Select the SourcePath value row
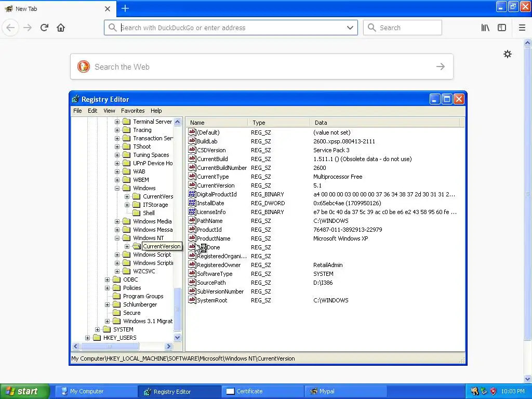The height and width of the screenshot is (399, 532). tap(325, 282)
